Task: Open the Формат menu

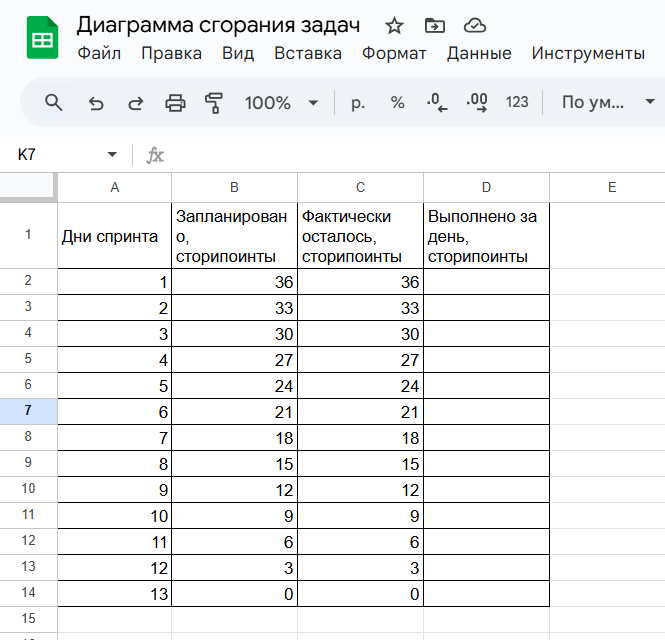Action: [394, 53]
